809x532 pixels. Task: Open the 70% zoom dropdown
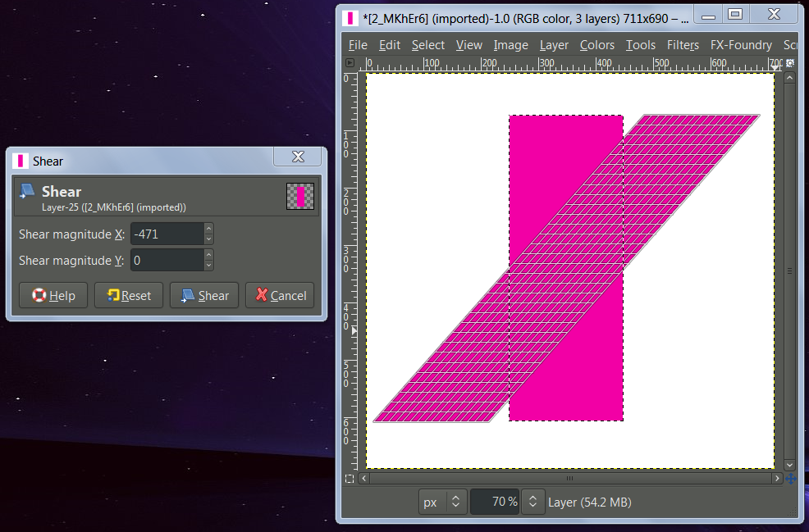533,502
